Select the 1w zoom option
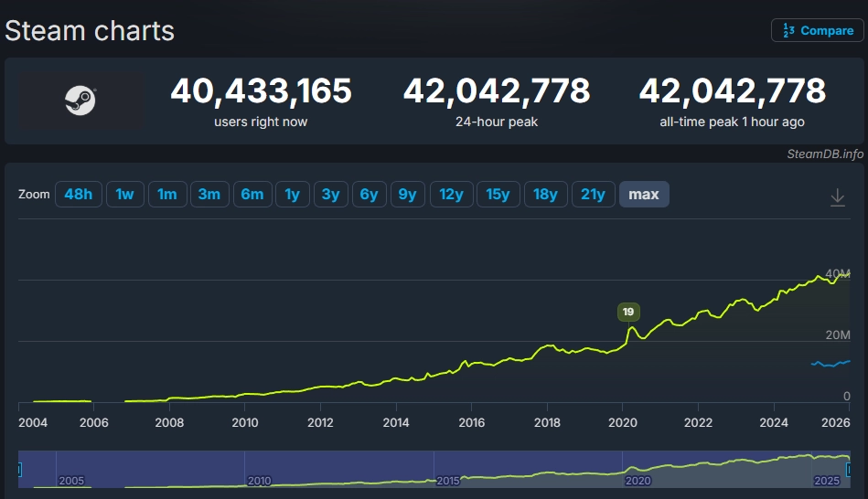868x499 pixels. click(x=125, y=195)
